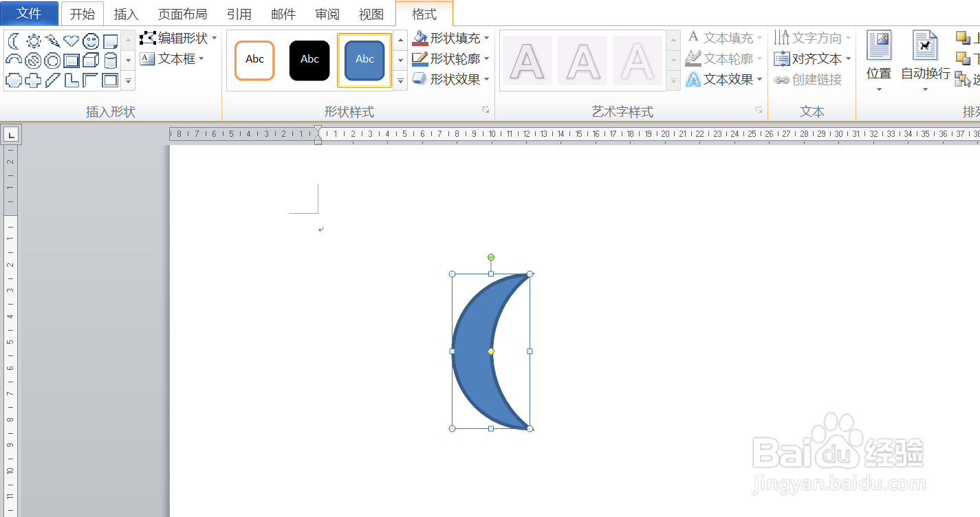The image size is (980, 517).
Task: Switch to the 插入 ribbon tab
Action: pos(126,14)
